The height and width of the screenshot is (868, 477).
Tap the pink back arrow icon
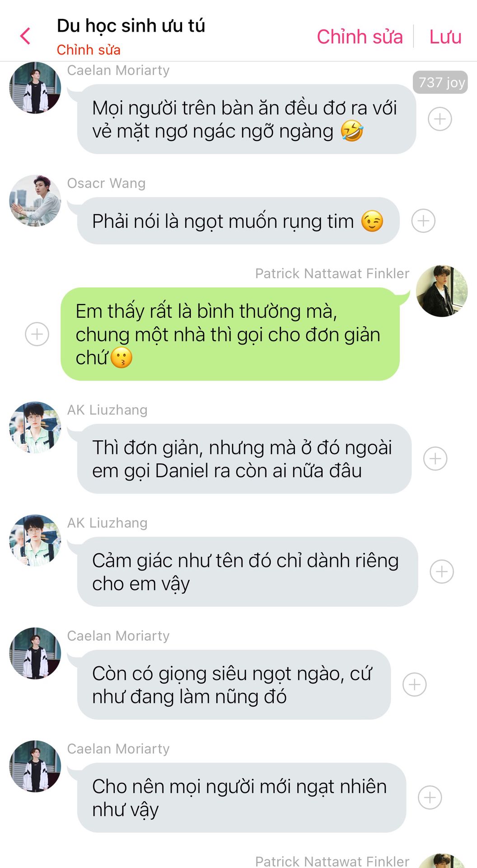(25, 36)
